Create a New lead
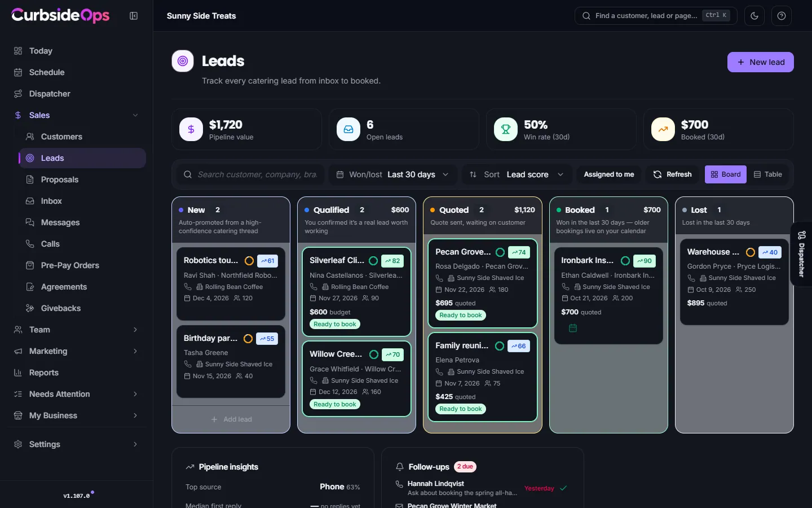The width and height of the screenshot is (812, 508). tap(760, 62)
